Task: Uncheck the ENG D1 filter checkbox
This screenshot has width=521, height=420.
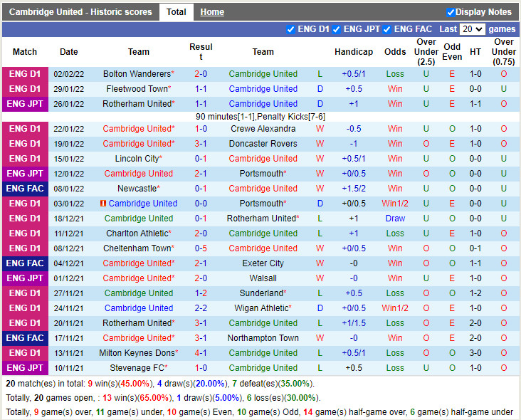Action: pos(290,30)
